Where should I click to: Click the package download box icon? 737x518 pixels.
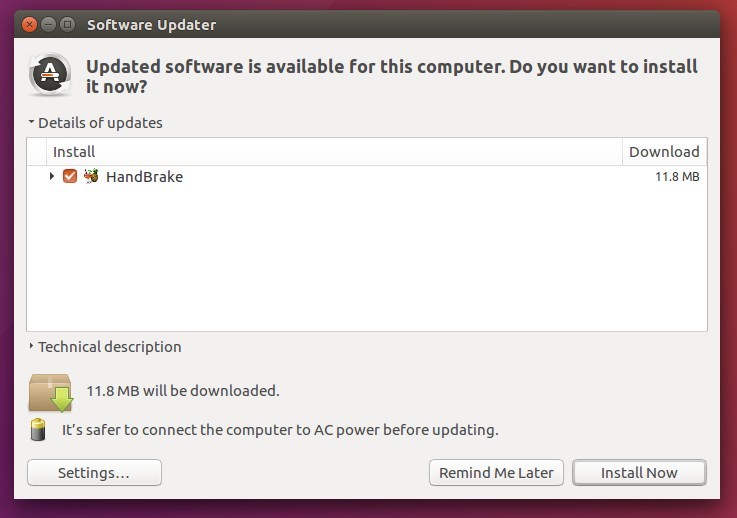click(x=51, y=393)
